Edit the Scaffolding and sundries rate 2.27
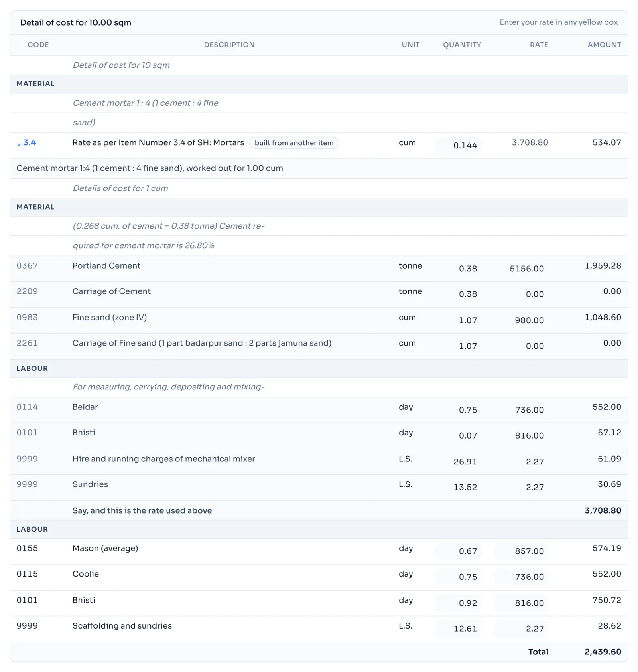Viewport: 638px width, 672px height. [521, 629]
